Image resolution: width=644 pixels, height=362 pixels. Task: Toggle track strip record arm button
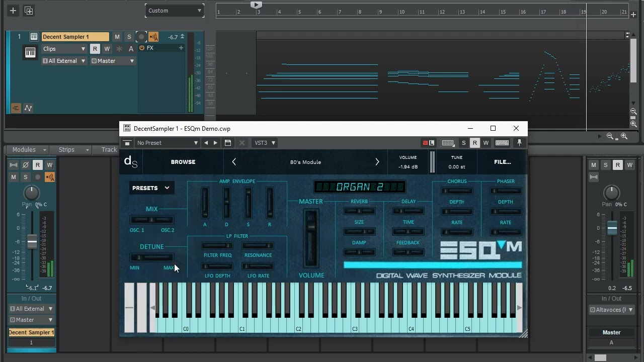(x=141, y=37)
